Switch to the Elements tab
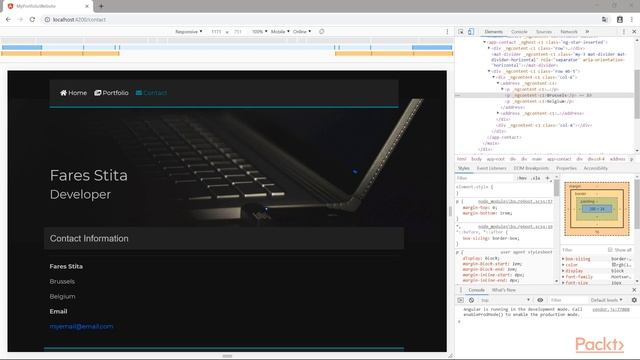Image resolution: width=640 pixels, height=360 pixels. coord(493,31)
